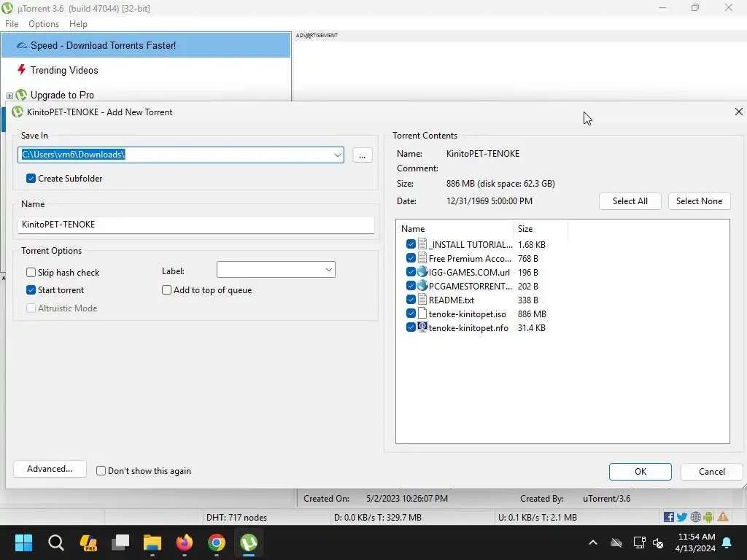Show hidden system tray icons
Screen dimensions: 747x560
[x=593, y=542]
